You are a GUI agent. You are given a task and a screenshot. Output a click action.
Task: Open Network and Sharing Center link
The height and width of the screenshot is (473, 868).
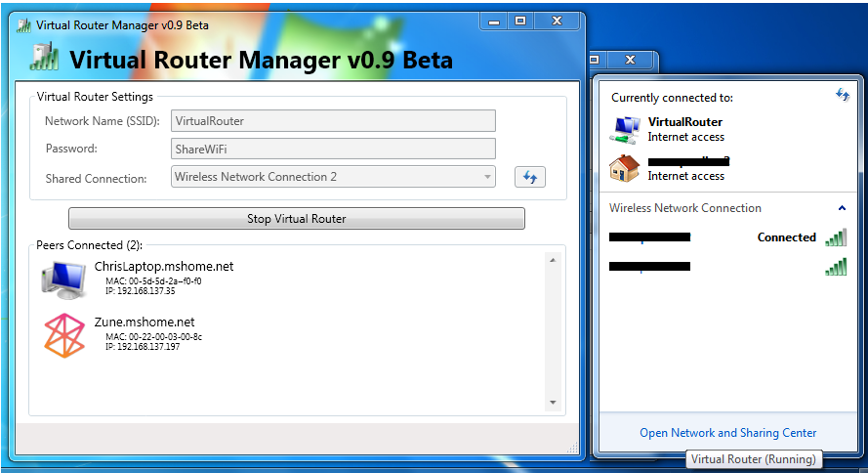[728, 433]
